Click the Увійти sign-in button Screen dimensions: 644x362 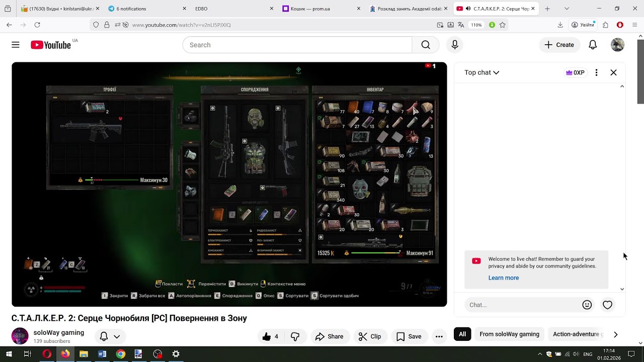(x=583, y=25)
